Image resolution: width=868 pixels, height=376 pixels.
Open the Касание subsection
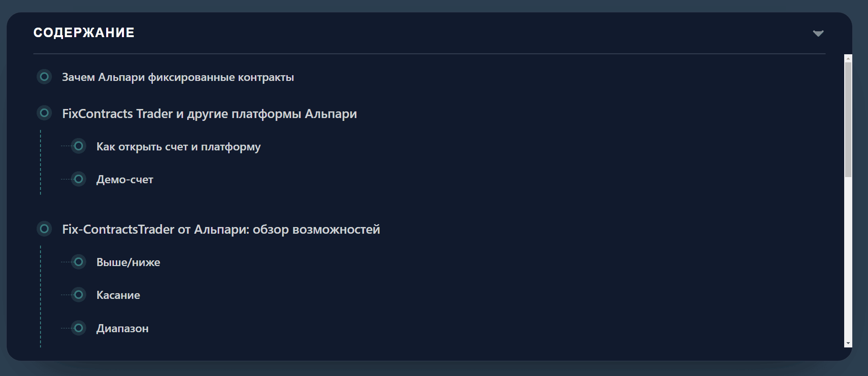(x=118, y=295)
